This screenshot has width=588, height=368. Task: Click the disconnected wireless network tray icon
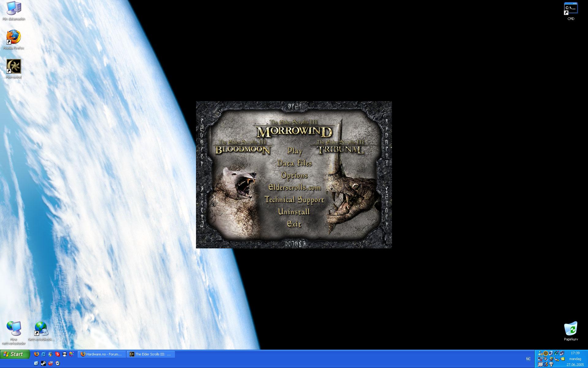point(540,359)
